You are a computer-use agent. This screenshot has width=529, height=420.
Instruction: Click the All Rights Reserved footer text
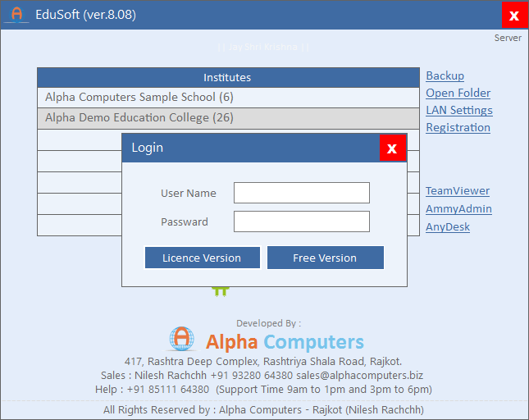point(263,409)
